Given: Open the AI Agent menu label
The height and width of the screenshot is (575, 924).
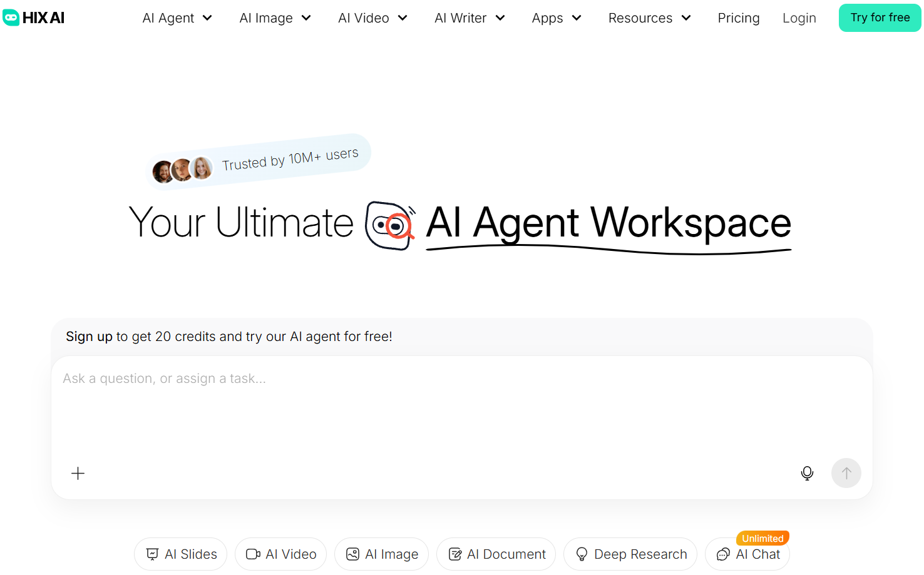Looking at the screenshot, I should point(168,18).
